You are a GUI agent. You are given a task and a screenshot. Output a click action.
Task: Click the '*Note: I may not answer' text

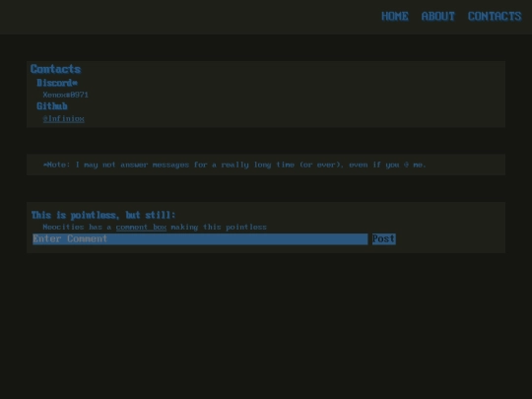click(234, 165)
